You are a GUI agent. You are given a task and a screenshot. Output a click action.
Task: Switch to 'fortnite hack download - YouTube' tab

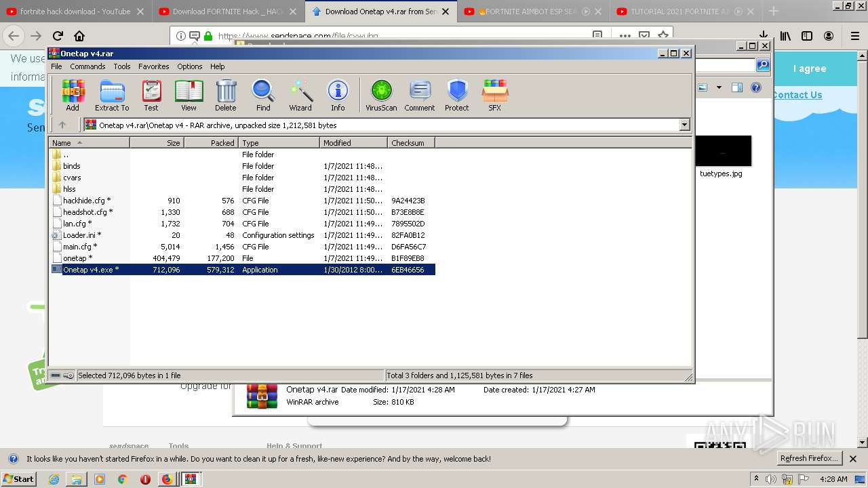75,12
